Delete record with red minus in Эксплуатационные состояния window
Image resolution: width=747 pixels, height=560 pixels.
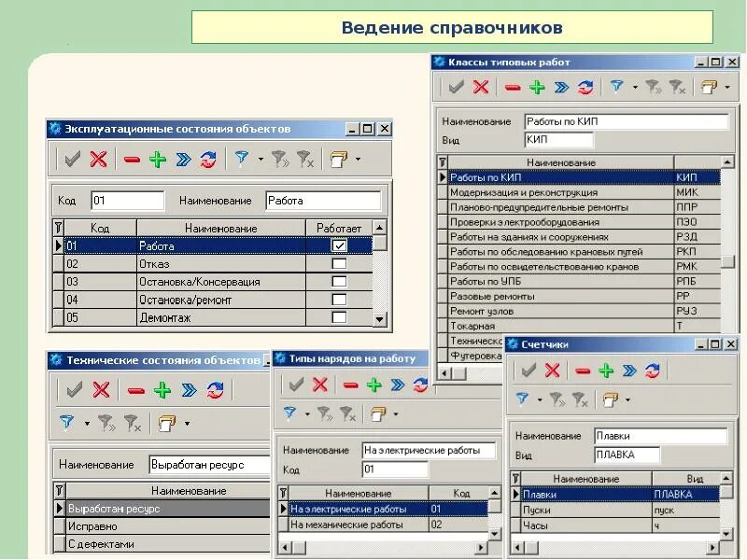(x=132, y=159)
